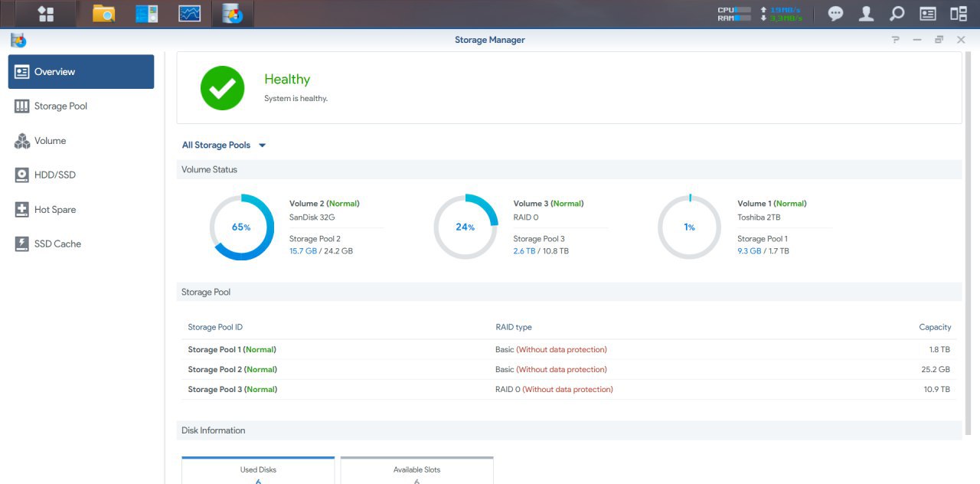Open the widgets panel icon
The height and width of the screenshot is (484, 980).
[927, 14]
